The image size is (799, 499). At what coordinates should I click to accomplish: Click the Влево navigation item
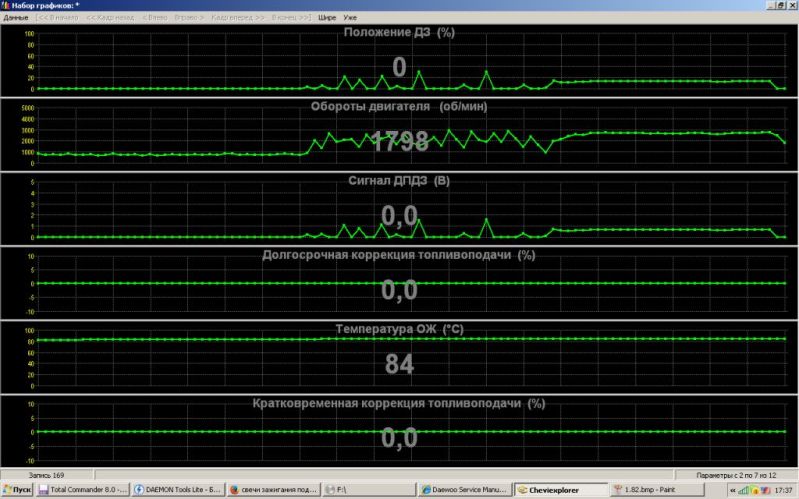pos(155,18)
